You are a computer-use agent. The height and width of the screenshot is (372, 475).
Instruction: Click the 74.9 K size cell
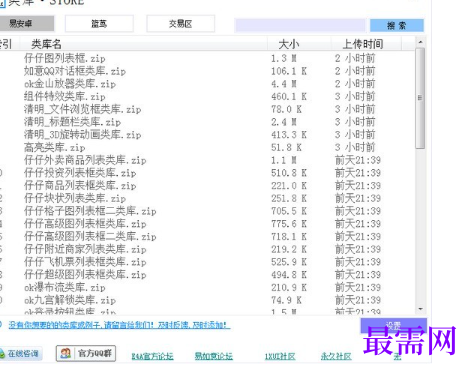point(286,300)
